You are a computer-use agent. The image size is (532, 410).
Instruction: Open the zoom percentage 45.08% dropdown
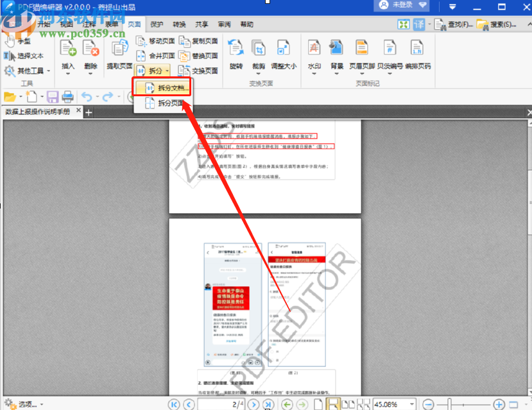(411, 404)
